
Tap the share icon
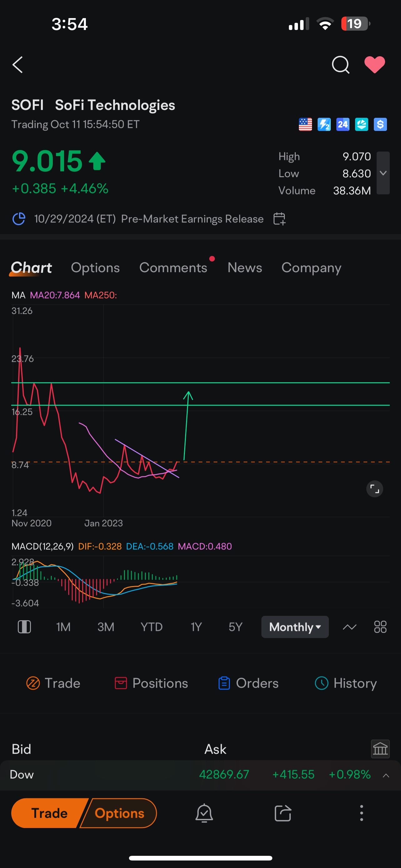click(283, 813)
